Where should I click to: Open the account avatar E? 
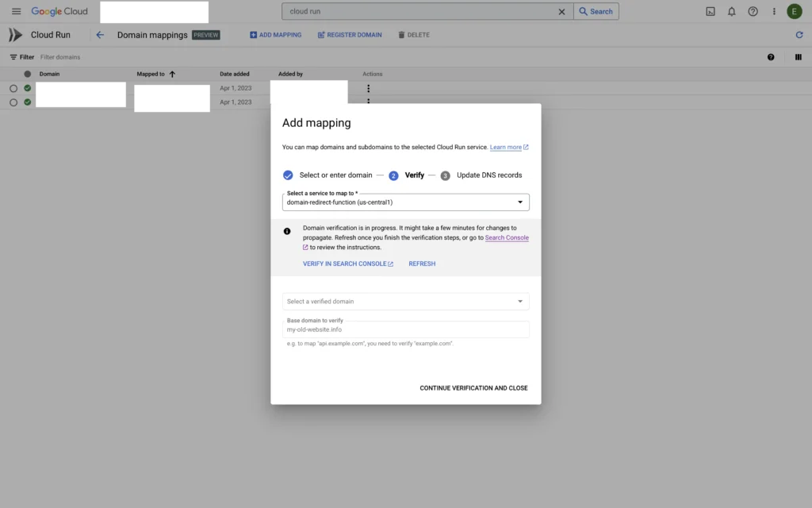tap(794, 11)
